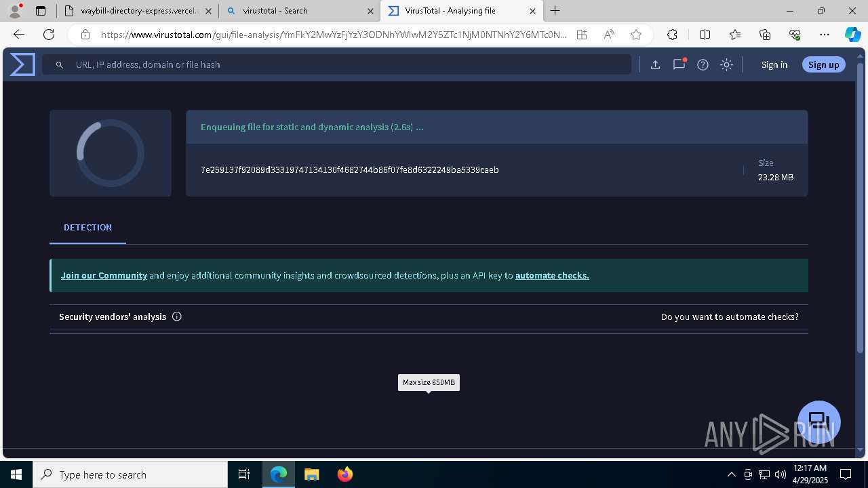Open the tab actions menu icon

click(x=41, y=11)
